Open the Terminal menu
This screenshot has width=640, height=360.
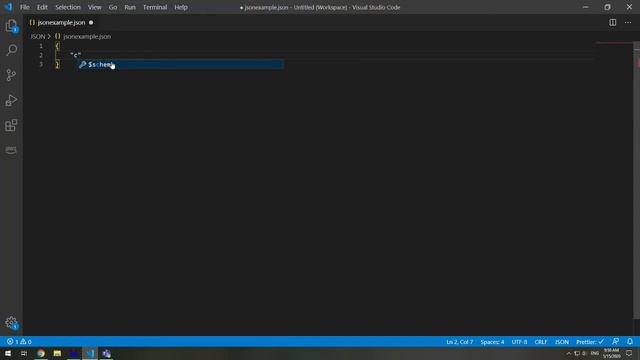(155, 7)
